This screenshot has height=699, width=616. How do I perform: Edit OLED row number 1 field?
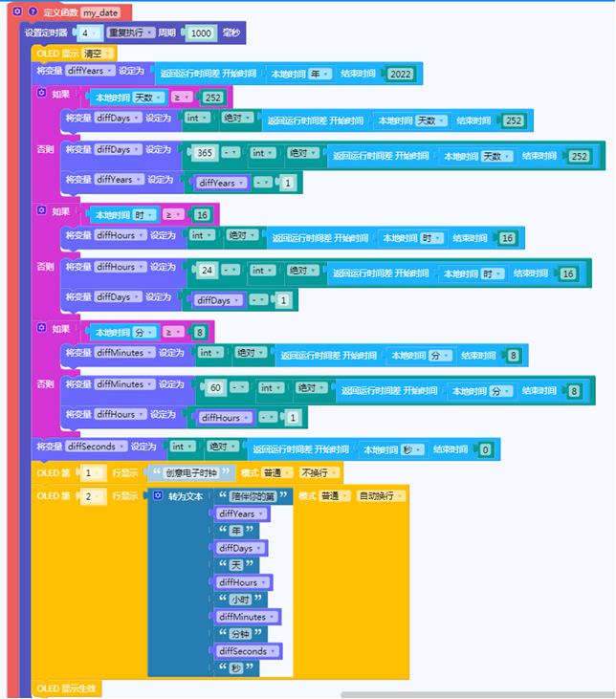92,473
